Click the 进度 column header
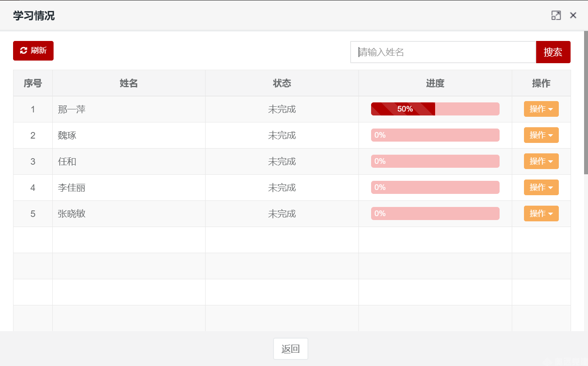Viewport: 588px width, 366px height. click(x=435, y=83)
